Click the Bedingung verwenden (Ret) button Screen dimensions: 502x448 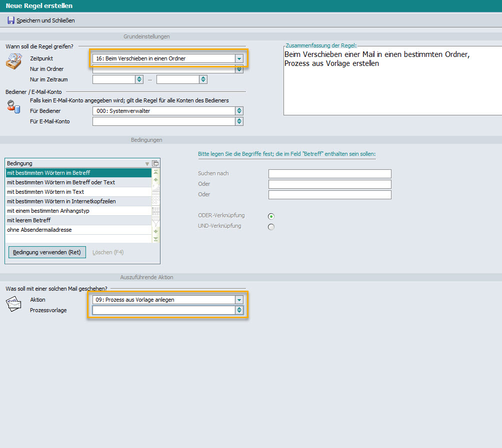47,252
